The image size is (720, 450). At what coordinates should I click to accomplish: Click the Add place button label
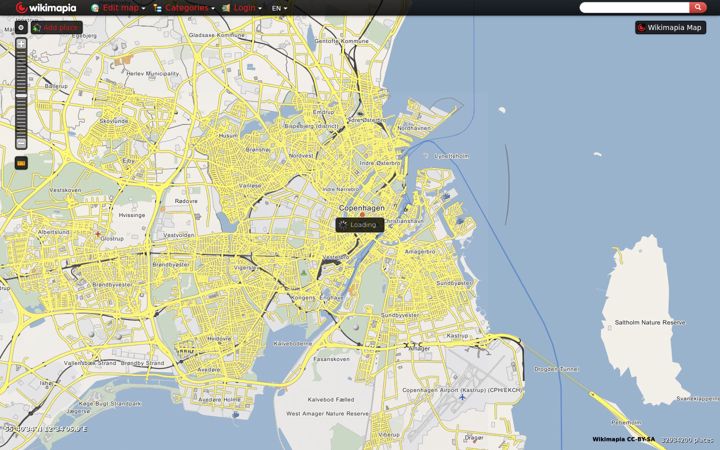(x=61, y=28)
